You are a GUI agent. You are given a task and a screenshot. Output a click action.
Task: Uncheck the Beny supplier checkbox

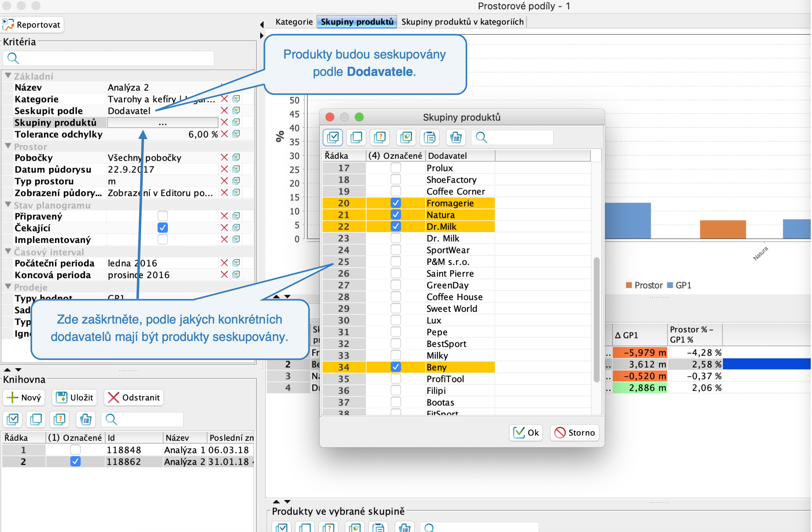point(395,367)
